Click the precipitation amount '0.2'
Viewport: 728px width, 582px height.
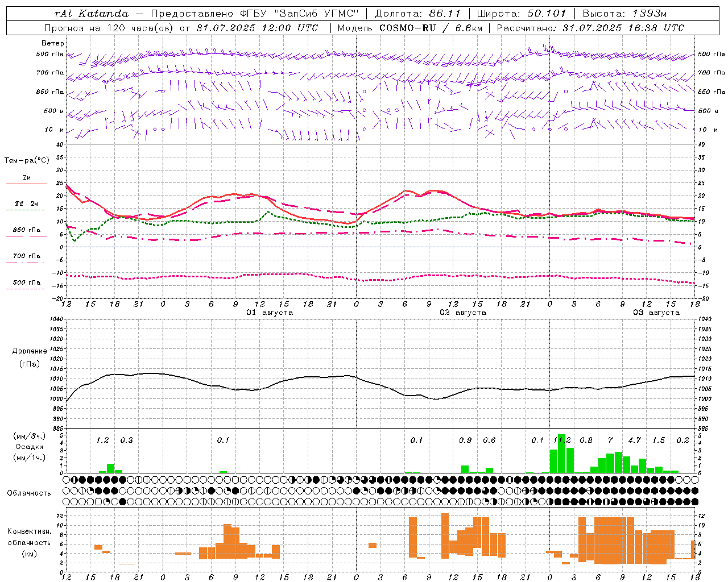pyautogui.click(x=682, y=440)
